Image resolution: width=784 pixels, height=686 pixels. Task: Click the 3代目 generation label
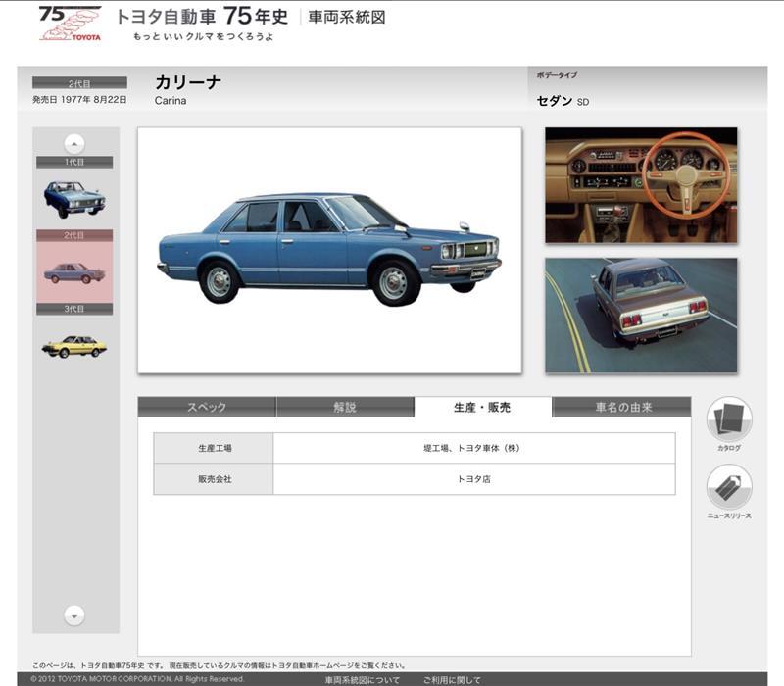click(x=74, y=309)
